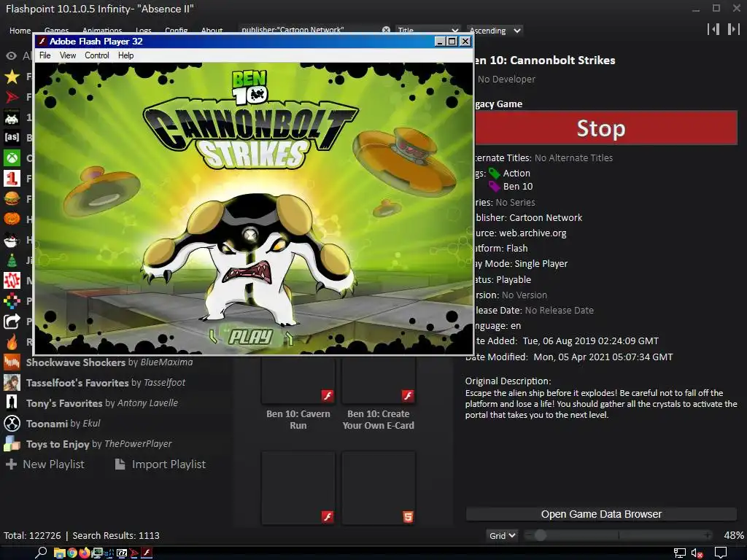Click the Tony's Favorites playlist icon
Screen dimensions: 747x560
tap(12, 402)
